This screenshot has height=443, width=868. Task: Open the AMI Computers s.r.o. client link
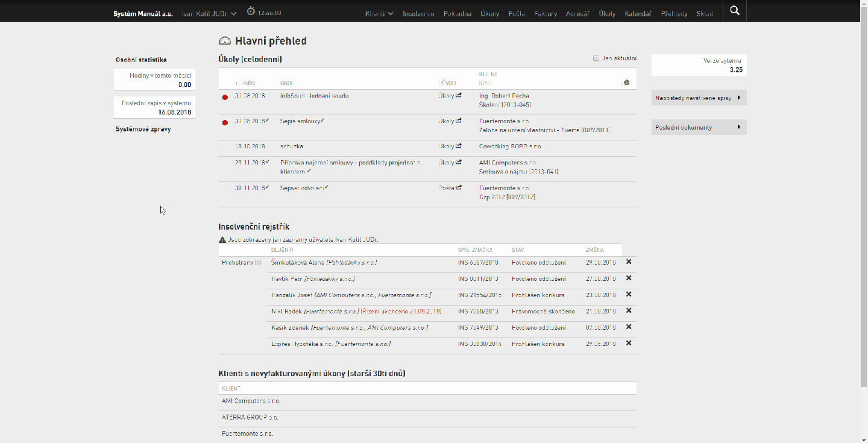click(x=251, y=401)
